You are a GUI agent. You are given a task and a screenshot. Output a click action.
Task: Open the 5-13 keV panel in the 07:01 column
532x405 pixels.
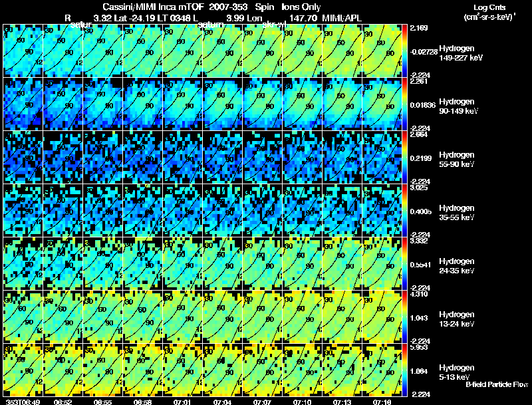182,370
